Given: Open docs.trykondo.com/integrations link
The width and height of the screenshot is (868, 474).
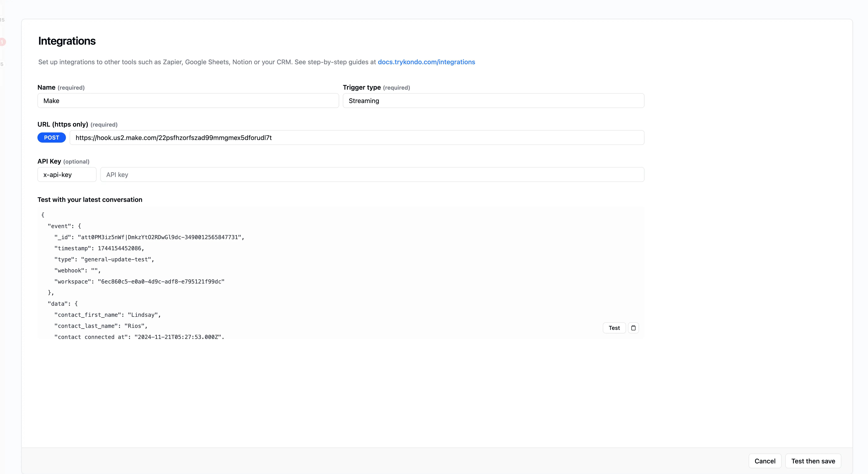Looking at the screenshot, I should click(426, 62).
